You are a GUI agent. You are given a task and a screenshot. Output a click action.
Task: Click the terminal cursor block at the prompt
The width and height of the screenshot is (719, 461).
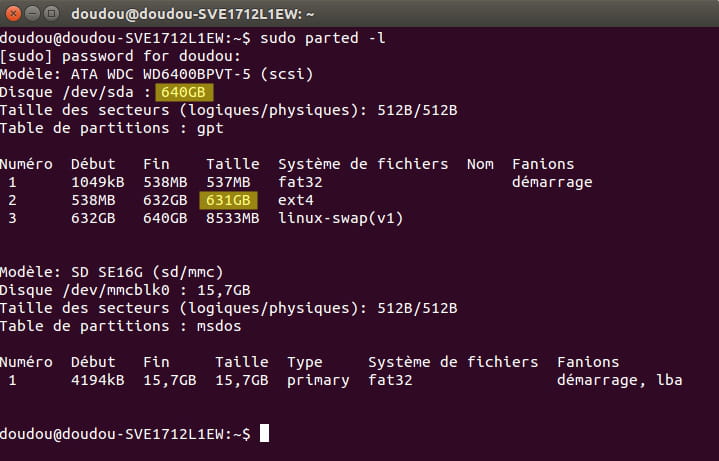pyautogui.click(x=265, y=433)
